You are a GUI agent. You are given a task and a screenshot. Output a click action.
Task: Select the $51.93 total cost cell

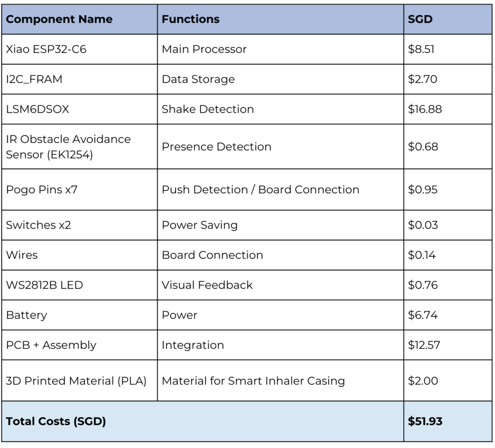pyautogui.click(x=425, y=421)
